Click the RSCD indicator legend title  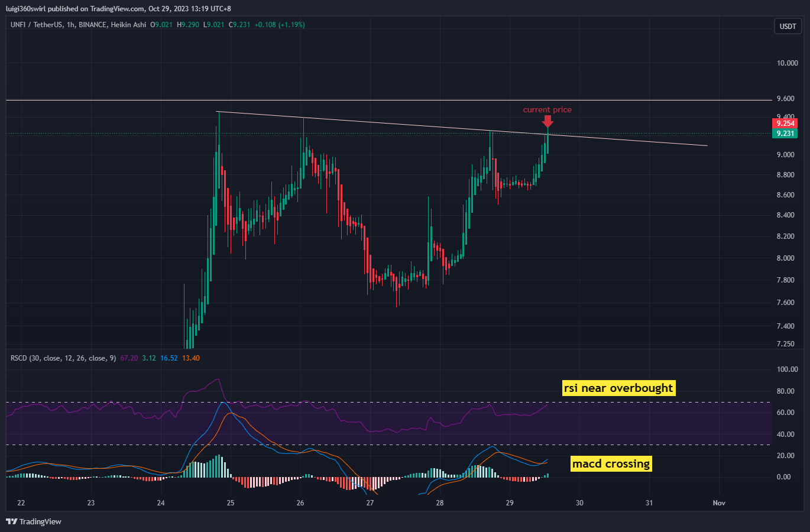click(63, 358)
